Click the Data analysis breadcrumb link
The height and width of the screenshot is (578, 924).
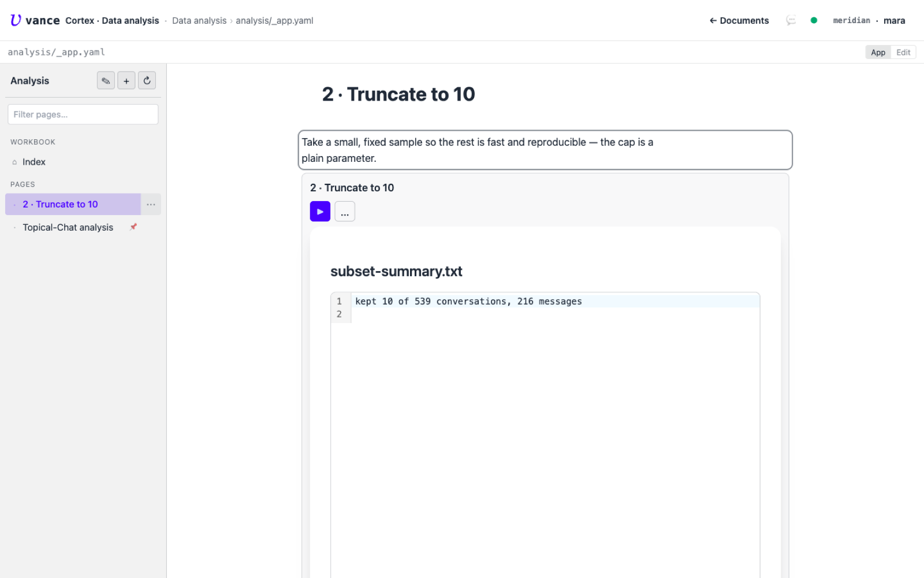point(199,20)
